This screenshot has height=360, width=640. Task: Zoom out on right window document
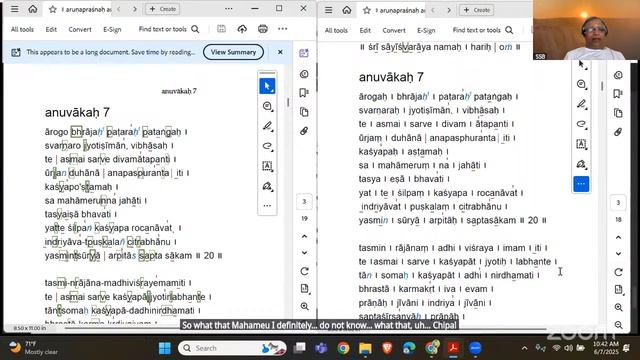click(x=619, y=325)
